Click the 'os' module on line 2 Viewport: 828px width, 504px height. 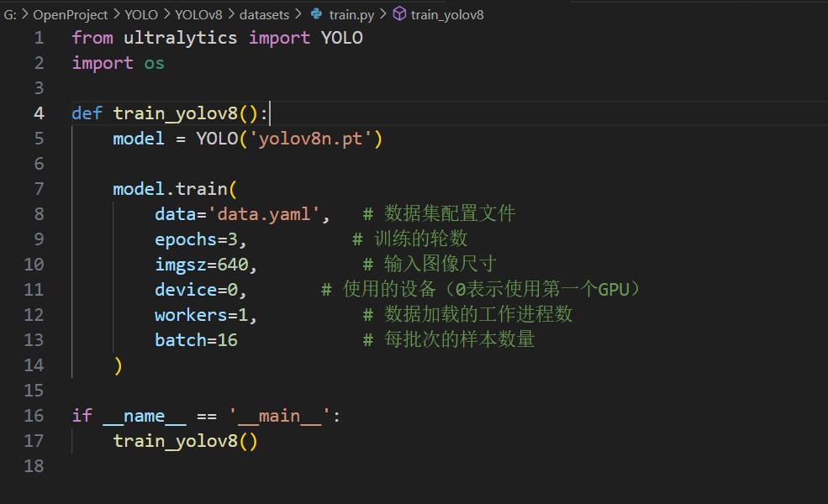click(154, 63)
